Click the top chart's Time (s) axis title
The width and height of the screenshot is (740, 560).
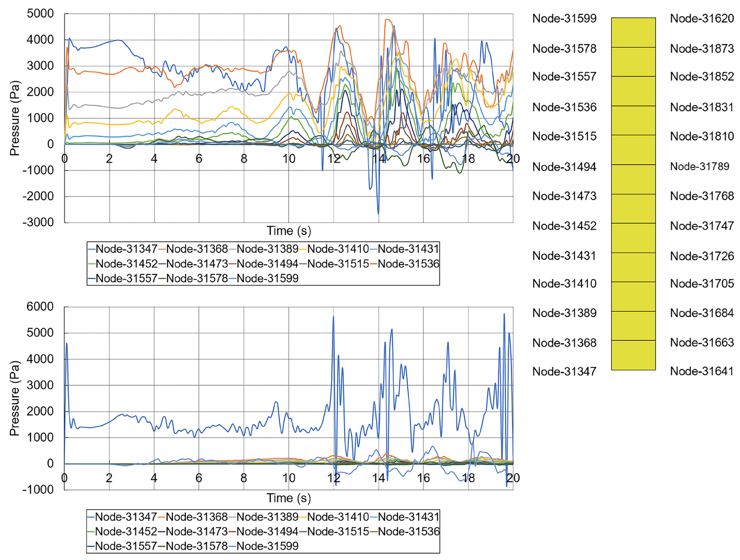tap(289, 231)
